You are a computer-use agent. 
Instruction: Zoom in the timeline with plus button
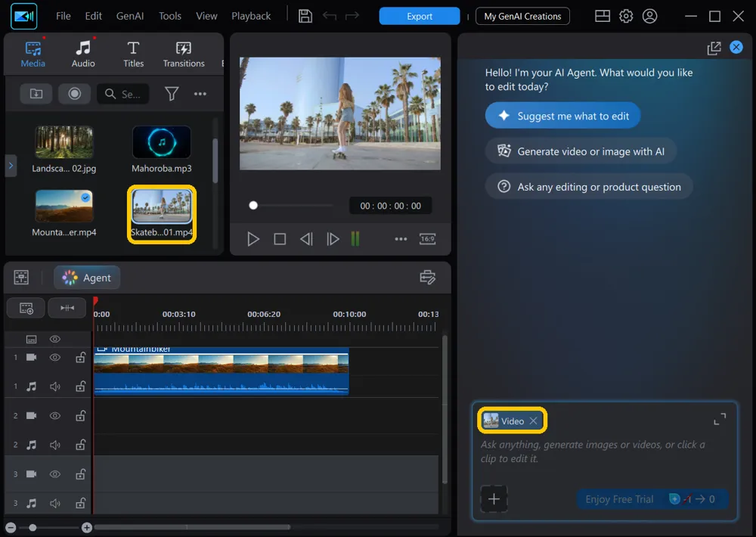pyautogui.click(x=87, y=527)
